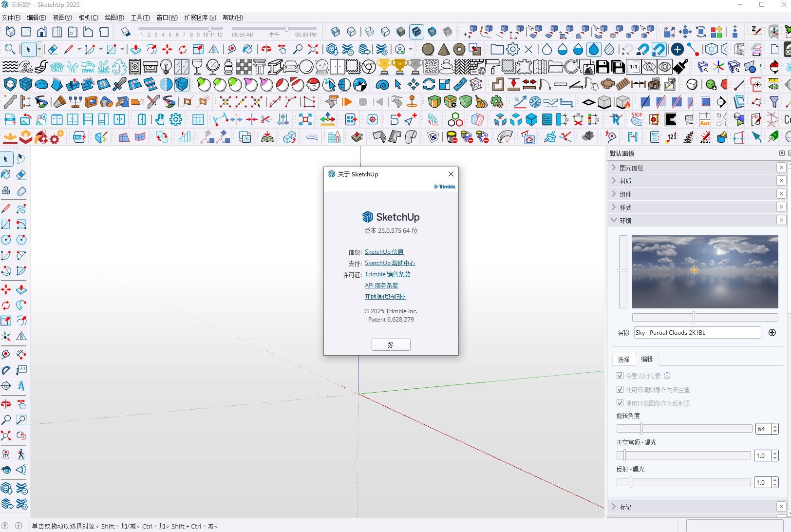The height and width of the screenshot is (532, 791).
Task: Open the 扩展程序(x) menu
Action: pyautogui.click(x=200, y=18)
